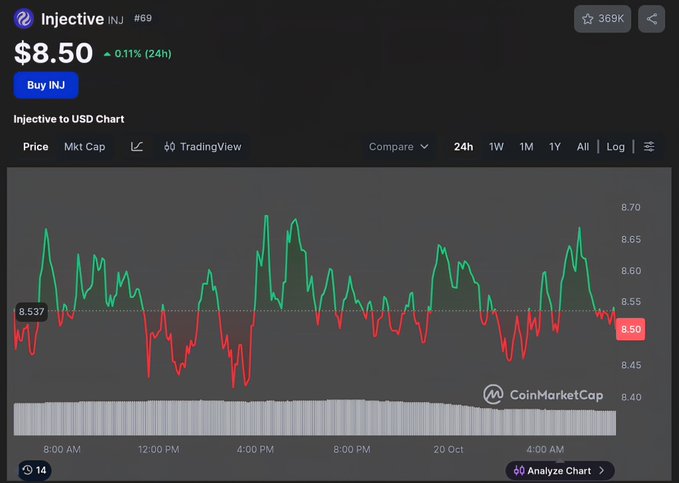Image resolution: width=679 pixels, height=483 pixels.
Task: Open chart settings sliders icon
Action: [649, 147]
